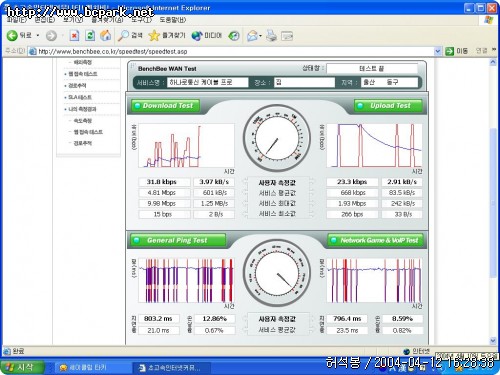Click the vertical scrollbar thumb
This screenshot has width=500, height=375.
tap(493, 203)
